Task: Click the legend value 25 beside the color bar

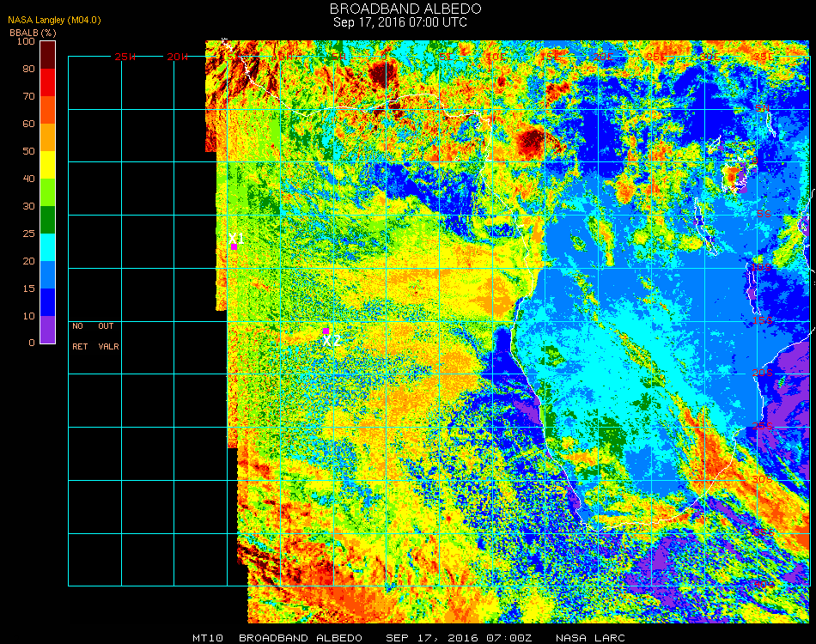Action: pyautogui.click(x=28, y=234)
